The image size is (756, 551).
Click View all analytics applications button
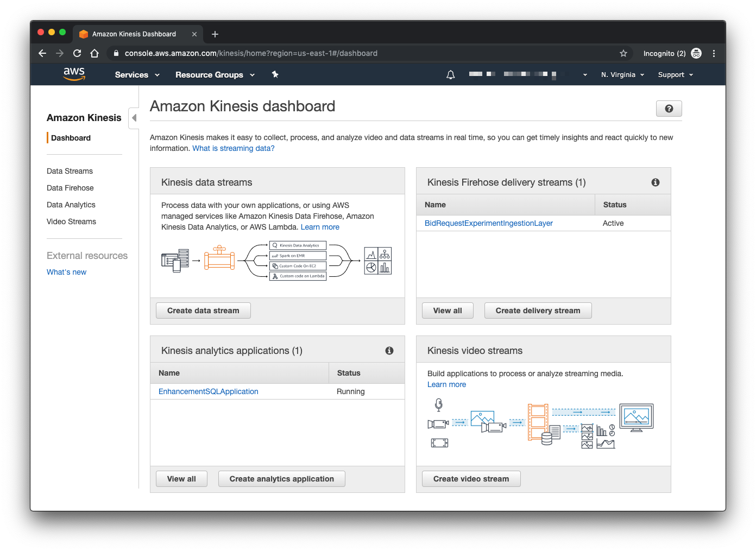tap(181, 479)
